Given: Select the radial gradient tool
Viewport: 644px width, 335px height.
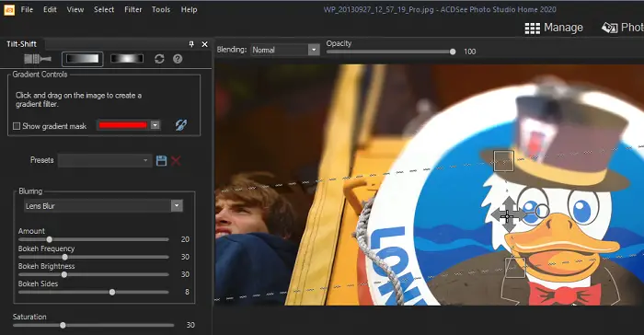Looking at the screenshot, I should click(x=127, y=59).
